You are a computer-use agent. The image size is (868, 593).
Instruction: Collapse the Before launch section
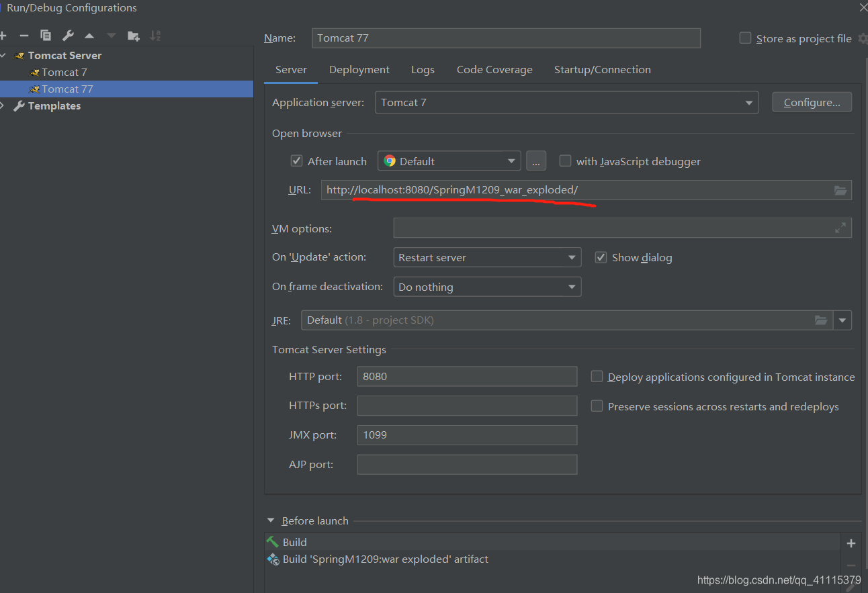271,520
